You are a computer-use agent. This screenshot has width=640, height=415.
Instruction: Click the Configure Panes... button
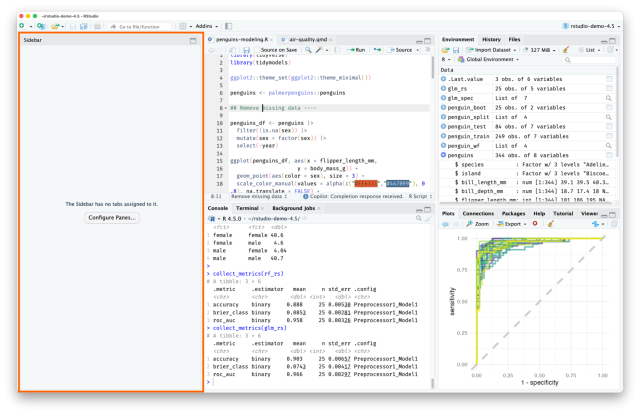(112, 217)
